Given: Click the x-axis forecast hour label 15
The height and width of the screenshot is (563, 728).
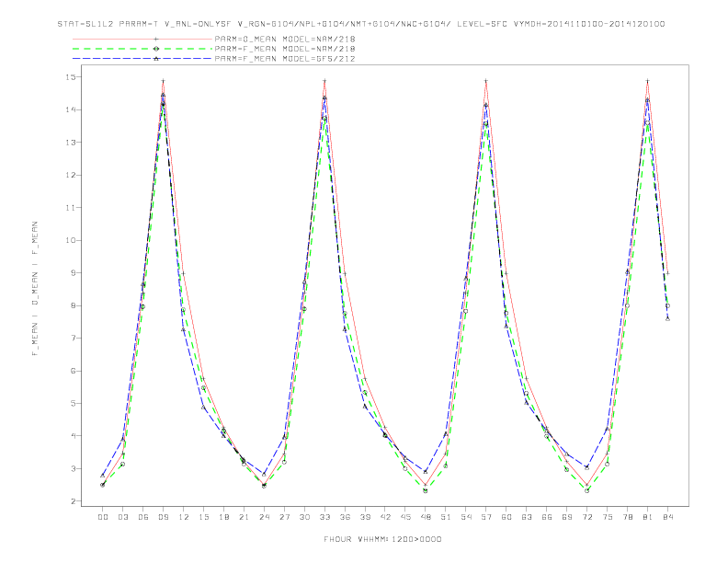Looking at the screenshot, I should tap(204, 517).
